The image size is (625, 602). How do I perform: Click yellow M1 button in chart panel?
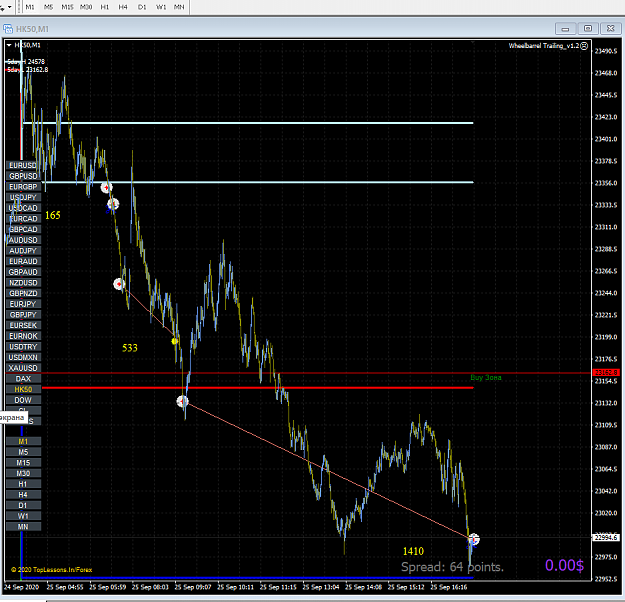point(23,441)
